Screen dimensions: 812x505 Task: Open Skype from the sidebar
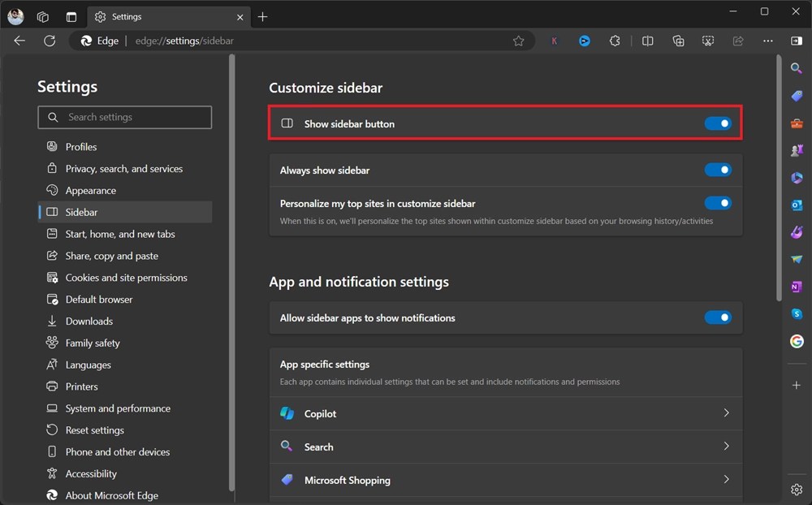click(797, 313)
